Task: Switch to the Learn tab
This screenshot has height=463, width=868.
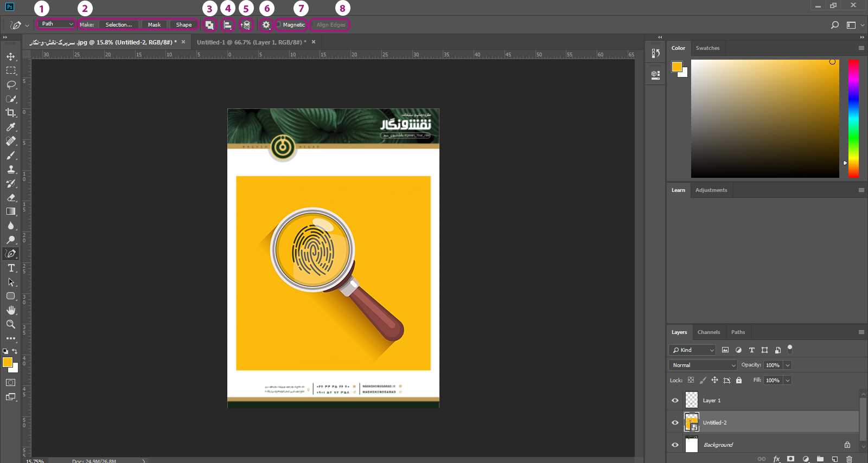Action: click(x=678, y=190)
